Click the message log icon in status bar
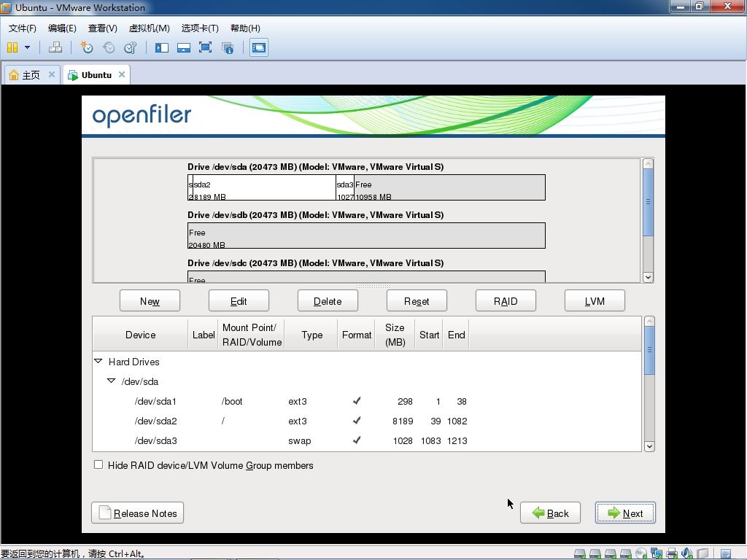The image size is (747, 560). (x=726, y=554)
